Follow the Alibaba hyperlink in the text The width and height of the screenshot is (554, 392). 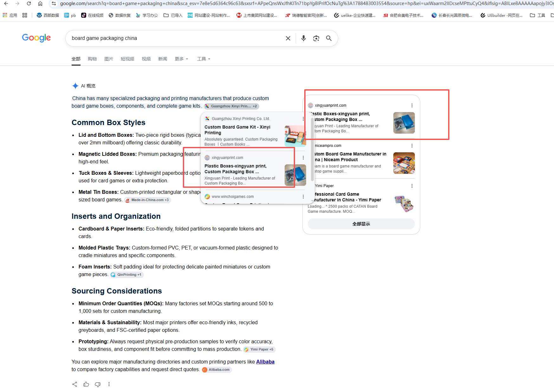click(265, 362)
